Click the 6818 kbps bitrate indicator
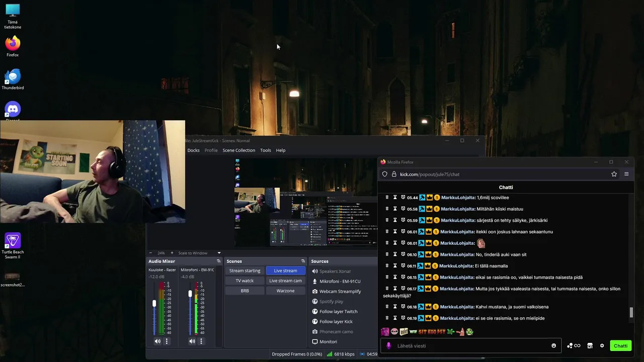Image resolution: width=644 pixels, height=362 pixels. (341, 354)
